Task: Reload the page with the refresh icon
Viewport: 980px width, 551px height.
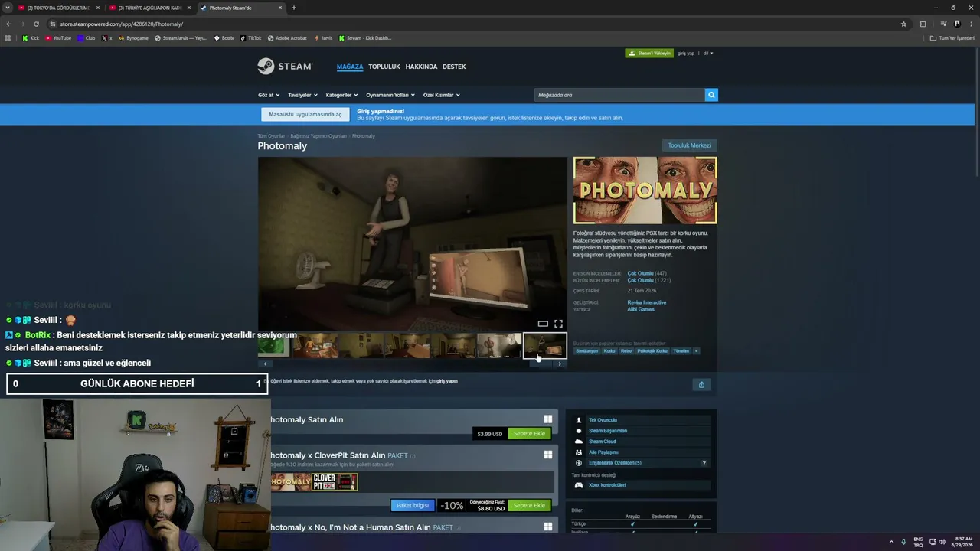Action: pyautogui.click(x=34, y=24)
